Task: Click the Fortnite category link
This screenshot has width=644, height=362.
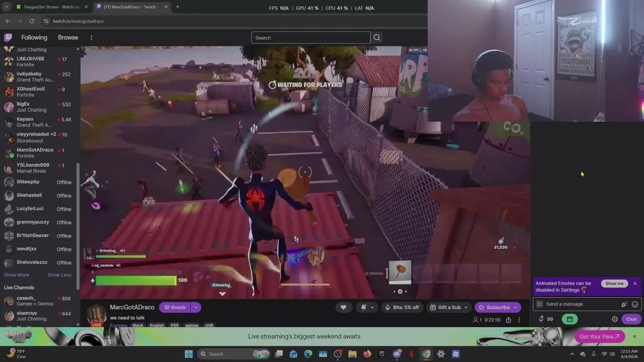Action: pos(119,325)
